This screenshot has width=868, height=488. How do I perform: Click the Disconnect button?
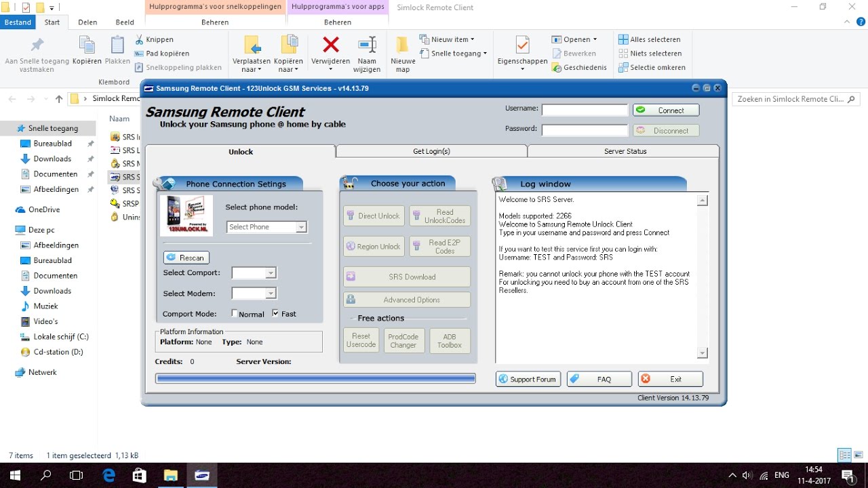tap(666, 131)
